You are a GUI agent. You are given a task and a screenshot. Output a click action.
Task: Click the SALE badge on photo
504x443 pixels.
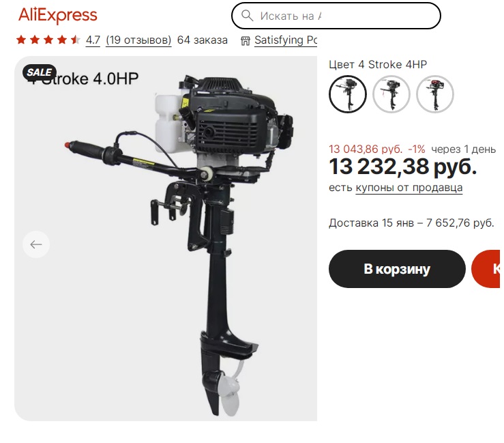[x=39, y=72]
